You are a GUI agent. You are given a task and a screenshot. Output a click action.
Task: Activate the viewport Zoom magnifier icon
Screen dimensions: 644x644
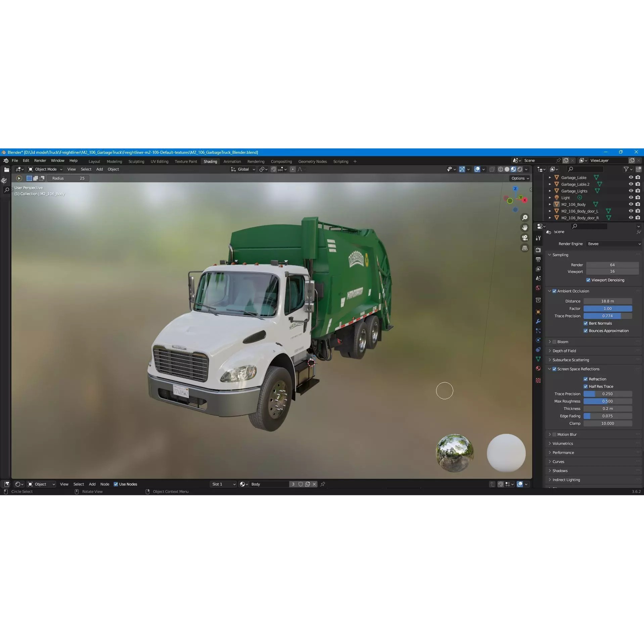pos(525,217)
